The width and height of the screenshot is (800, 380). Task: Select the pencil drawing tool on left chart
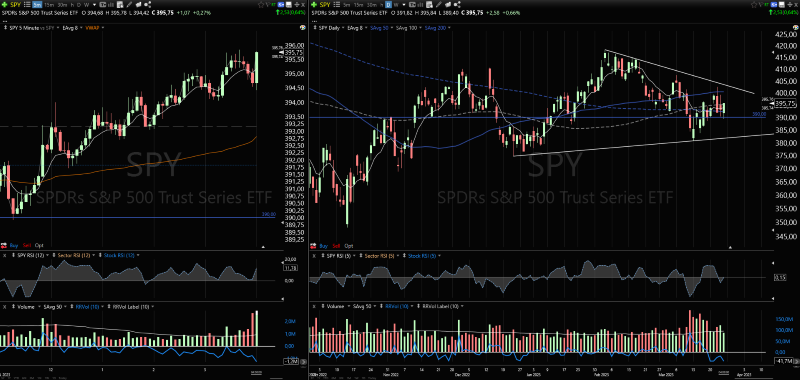click(129, 5)
